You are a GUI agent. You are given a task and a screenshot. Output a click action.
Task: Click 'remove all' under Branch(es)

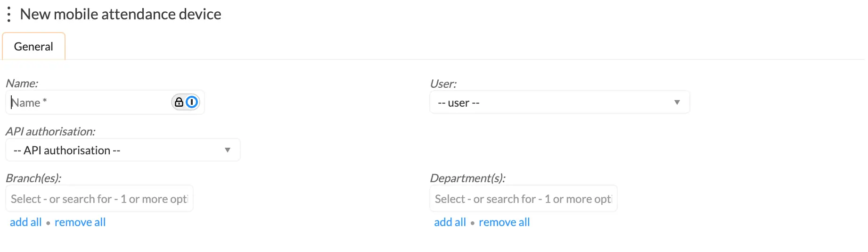(x=80, y=222)
